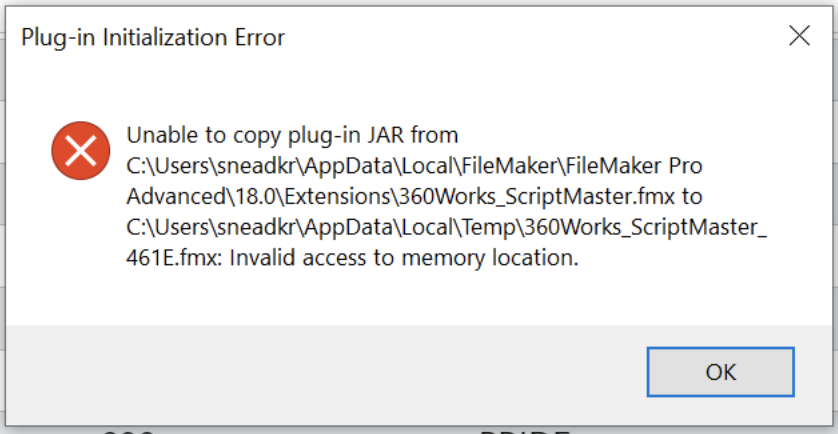
Task: Click 'Invalid access to memory location.' phrase
Action: click(404, 259)
